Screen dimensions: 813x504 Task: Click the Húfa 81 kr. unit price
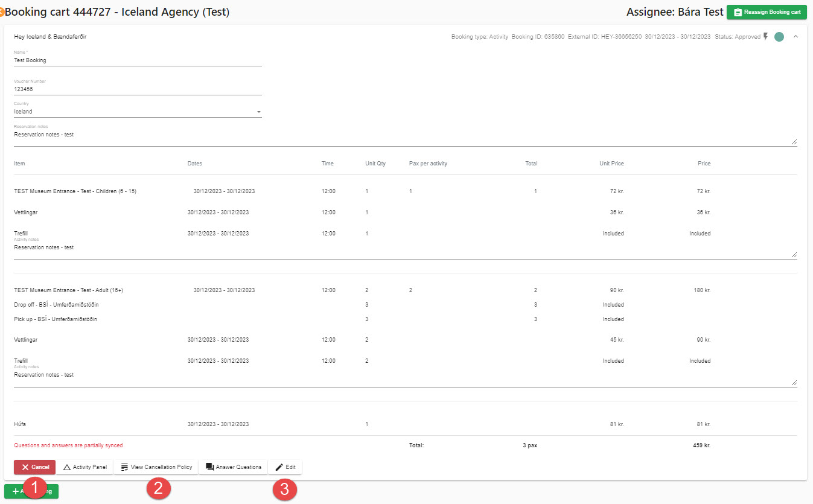[x=617, y=424]
